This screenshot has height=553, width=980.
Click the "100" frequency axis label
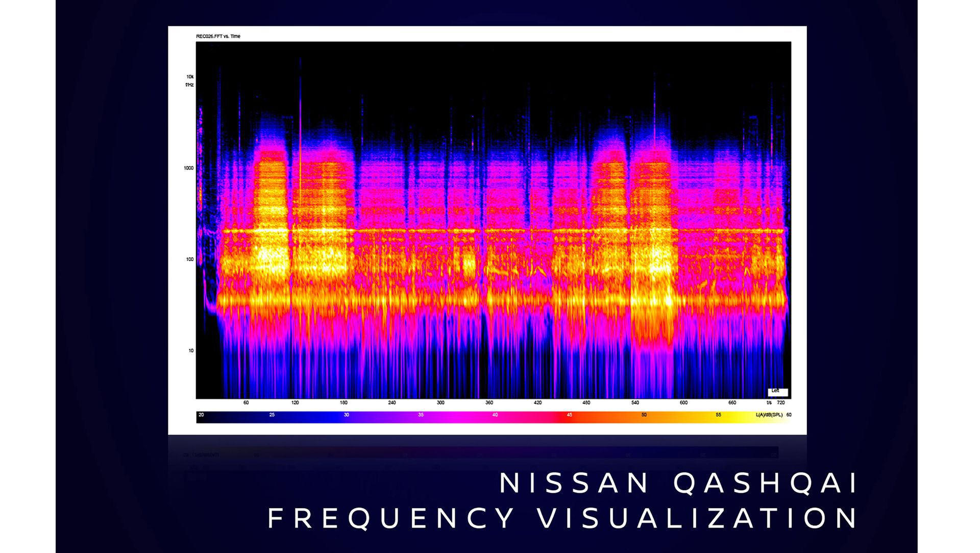click(190, 259)
